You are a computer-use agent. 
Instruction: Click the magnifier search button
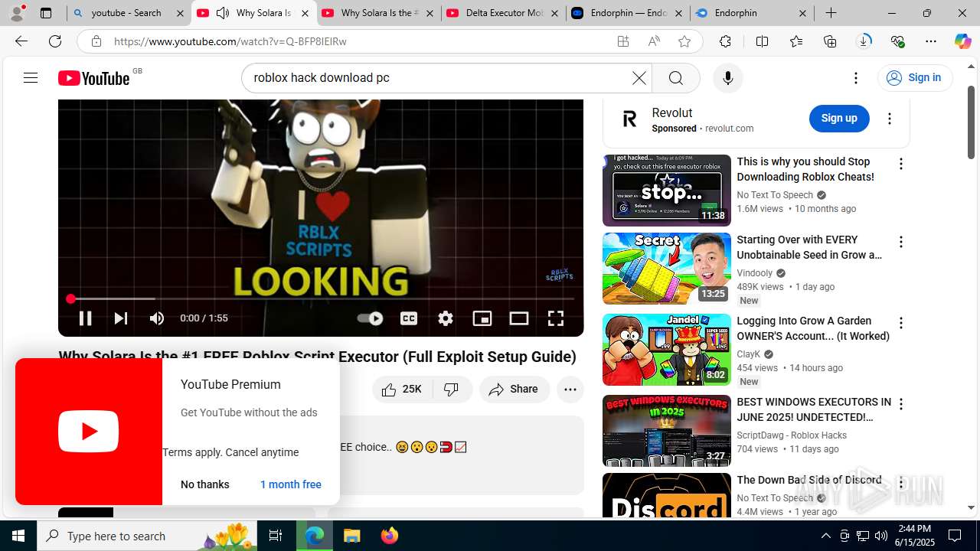[675, 78]
